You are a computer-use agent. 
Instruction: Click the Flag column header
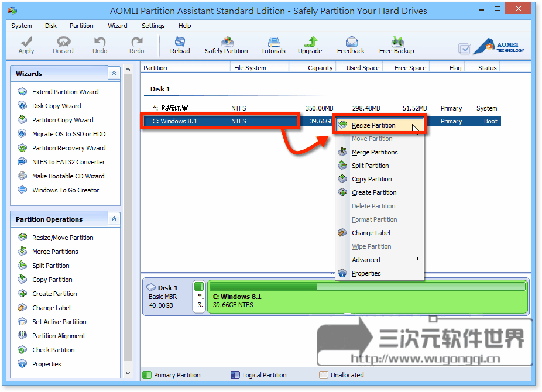[448, 68]
